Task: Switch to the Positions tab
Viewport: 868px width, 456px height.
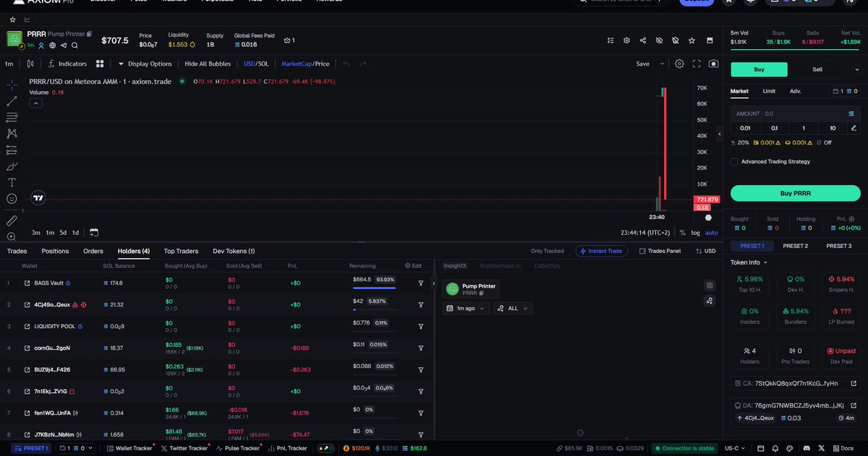Action: (55, 251)
